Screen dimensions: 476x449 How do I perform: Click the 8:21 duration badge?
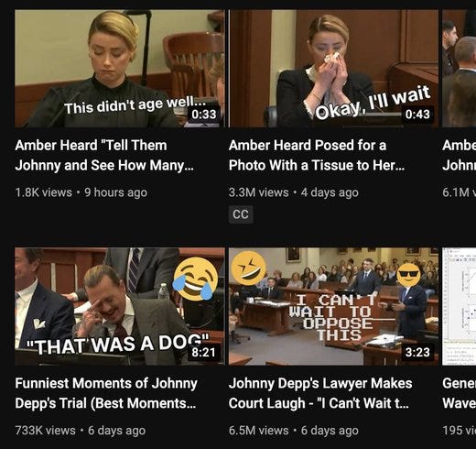[x=204, y=352]
